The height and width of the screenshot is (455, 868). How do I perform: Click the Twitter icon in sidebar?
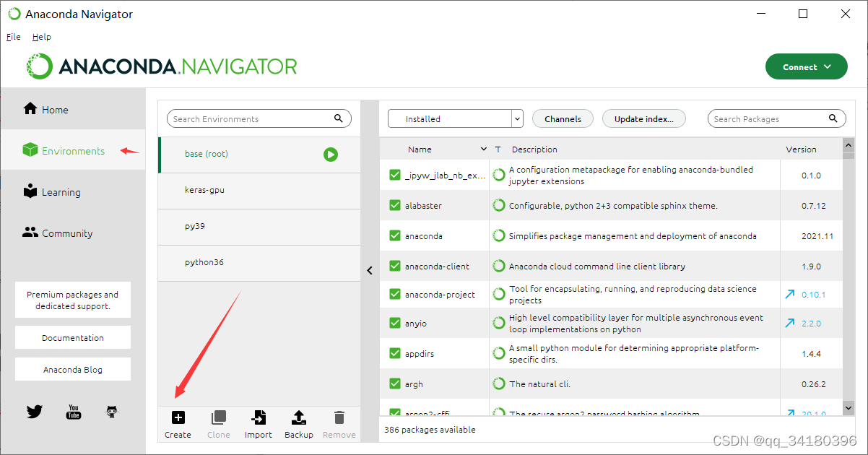[x=35, y=412]
